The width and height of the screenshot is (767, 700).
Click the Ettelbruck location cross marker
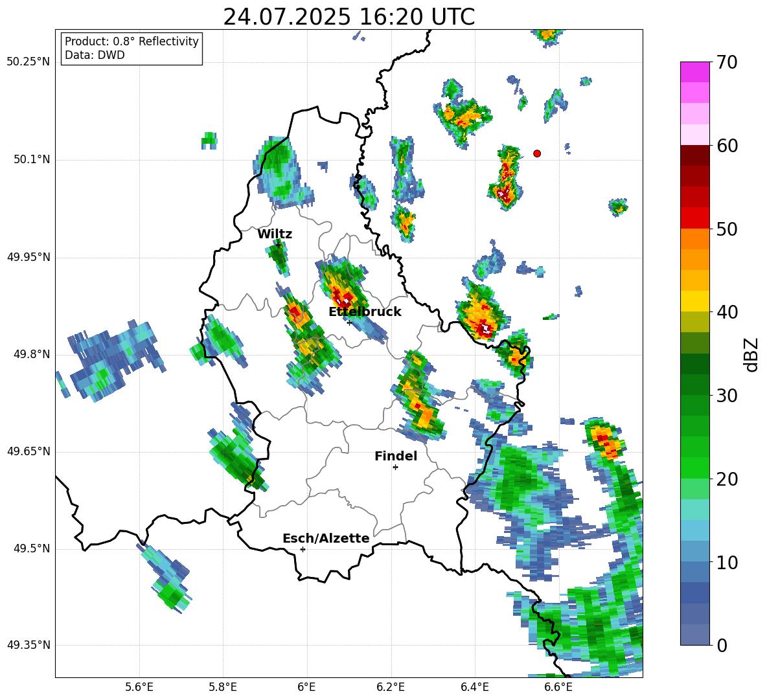[x=349, y=322]
